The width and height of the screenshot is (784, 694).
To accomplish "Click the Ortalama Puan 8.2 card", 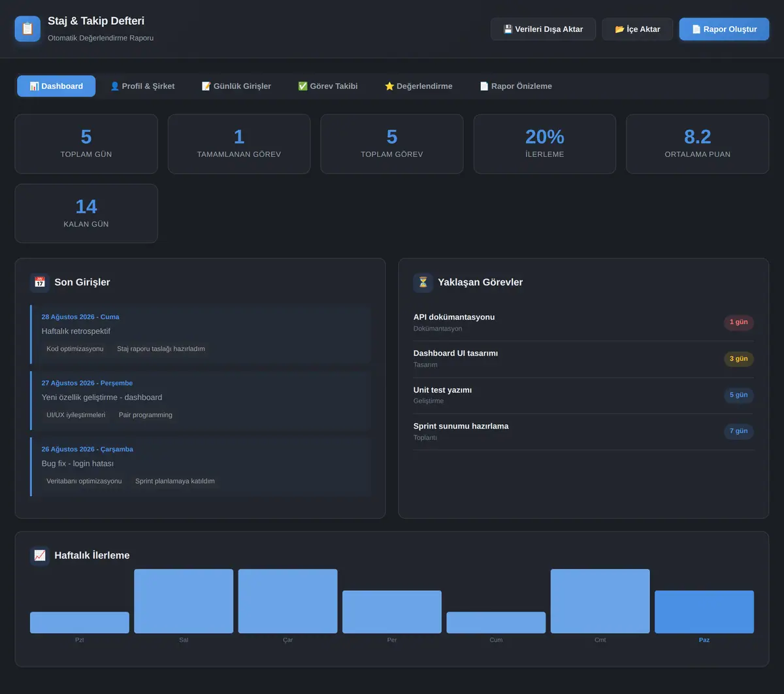I will [x=698, y=144].
